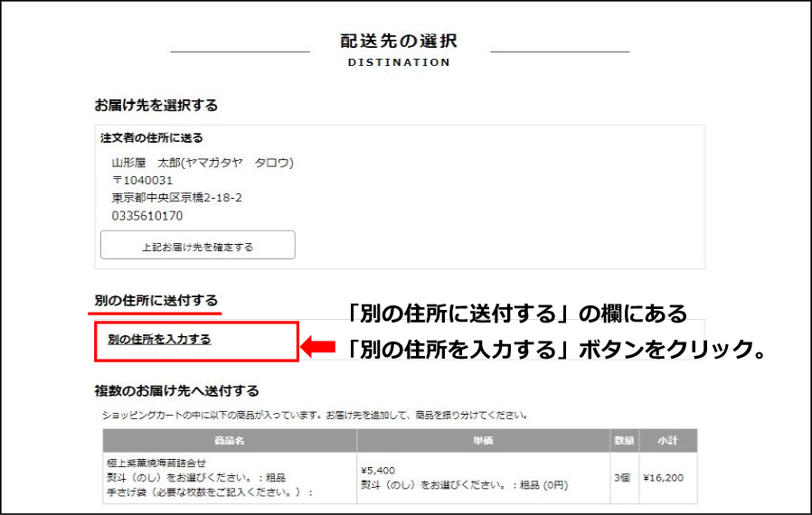The height and width of the screenshot is (515, 812).
Task: Click the recipient name 山形屋 太郎
Action: coord(202,164)
